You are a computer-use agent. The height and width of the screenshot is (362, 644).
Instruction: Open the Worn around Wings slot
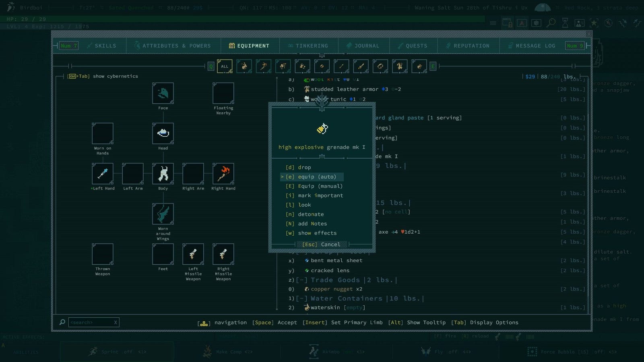[163, 214]
